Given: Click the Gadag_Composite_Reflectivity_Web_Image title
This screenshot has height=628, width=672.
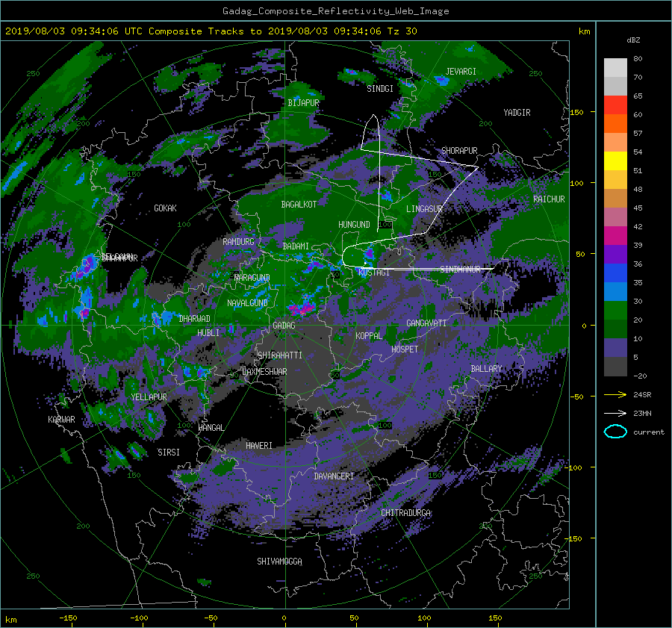Looking at the screenshot, I should click(335, 11).
